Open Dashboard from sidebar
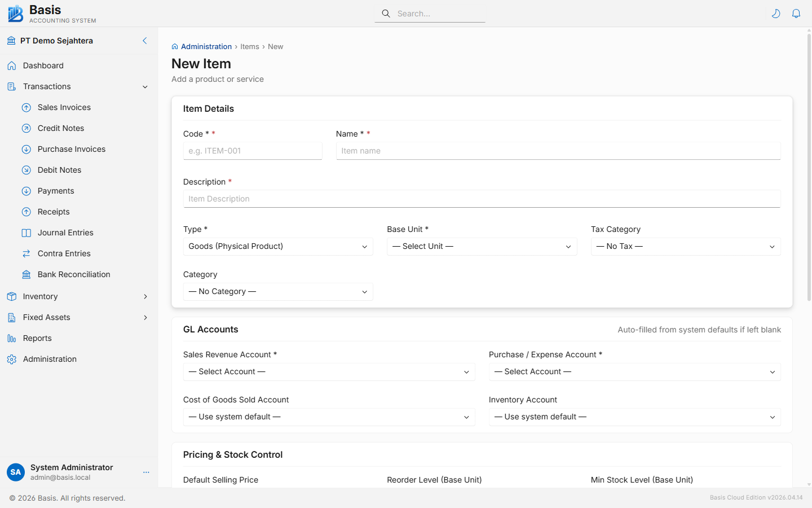This screenshot has height=508, width=812. (x=43, y=65)
